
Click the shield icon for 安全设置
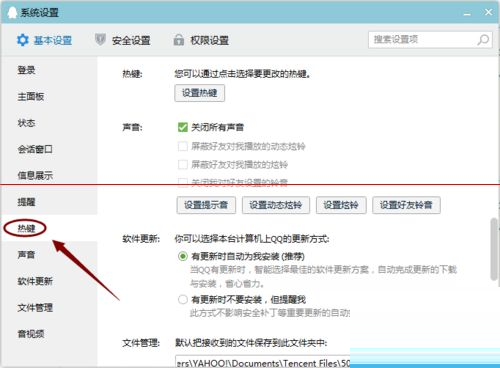tap(100, 40)
